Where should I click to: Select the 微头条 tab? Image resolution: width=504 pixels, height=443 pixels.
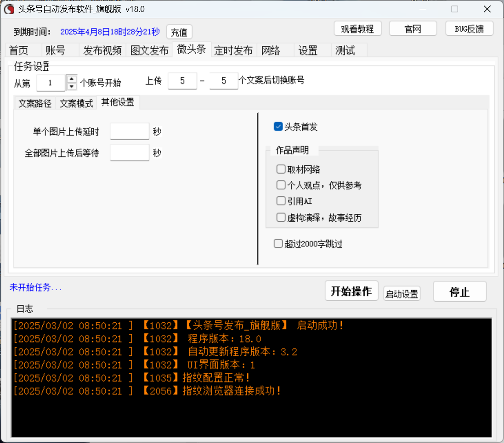pyautogui.click(x=192, y=49)
